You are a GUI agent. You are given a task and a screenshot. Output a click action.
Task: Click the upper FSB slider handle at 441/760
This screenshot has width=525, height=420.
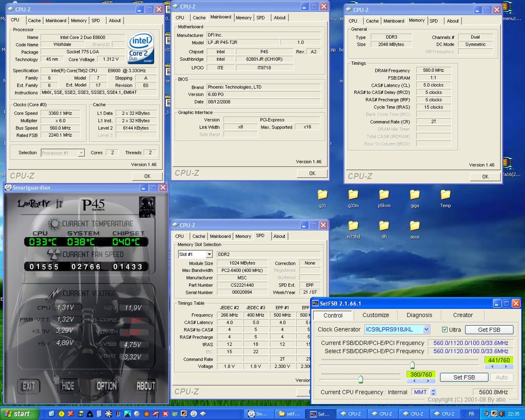pos(412,365)
